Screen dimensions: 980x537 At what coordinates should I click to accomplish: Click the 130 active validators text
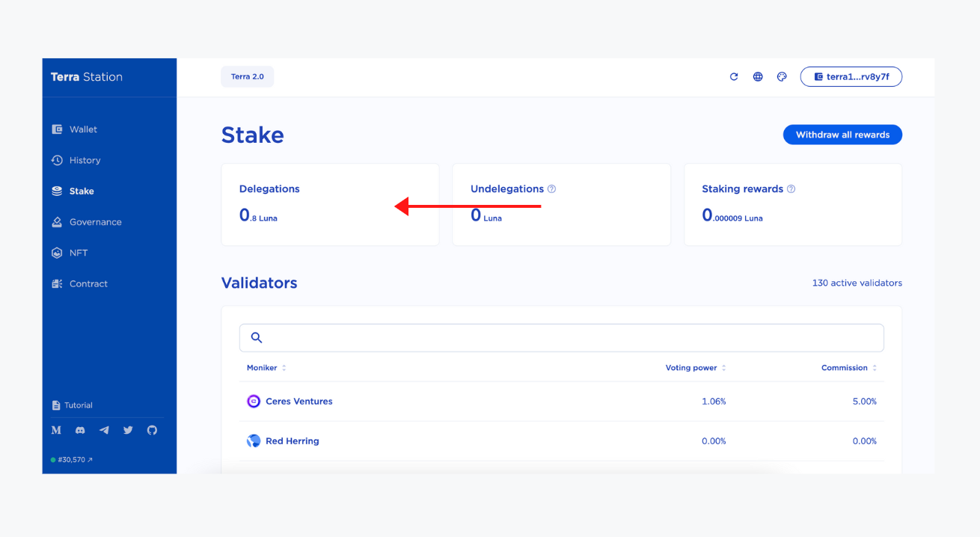(x=857, y=283)
